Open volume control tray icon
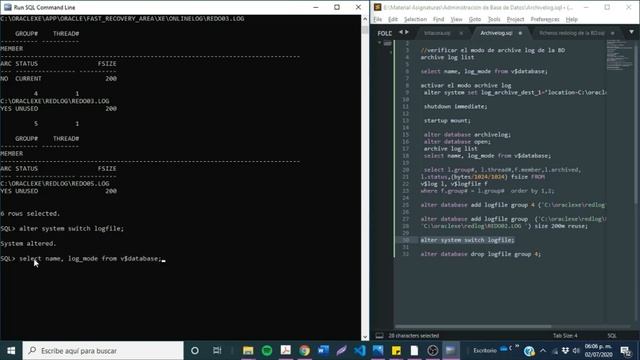The height and width of the screenshot is (360, 640). 576,351
